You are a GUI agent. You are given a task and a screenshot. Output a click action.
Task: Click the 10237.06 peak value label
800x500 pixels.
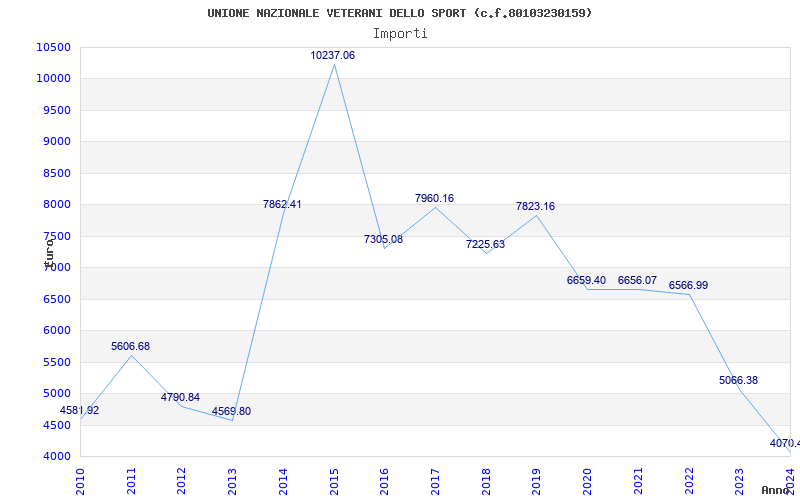pyautogui.click(x=333, y=56)
